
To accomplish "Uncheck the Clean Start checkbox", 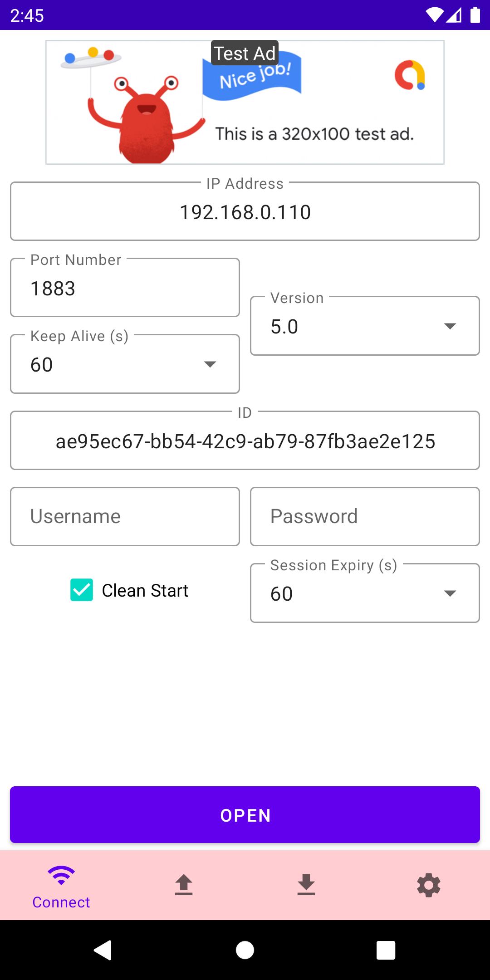I will pos(82,590).
